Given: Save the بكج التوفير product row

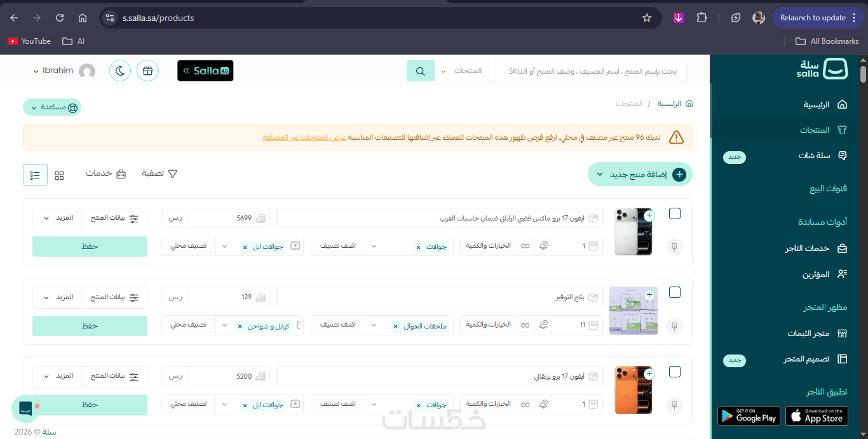Looking at the screenshot, I should (90, 326).
